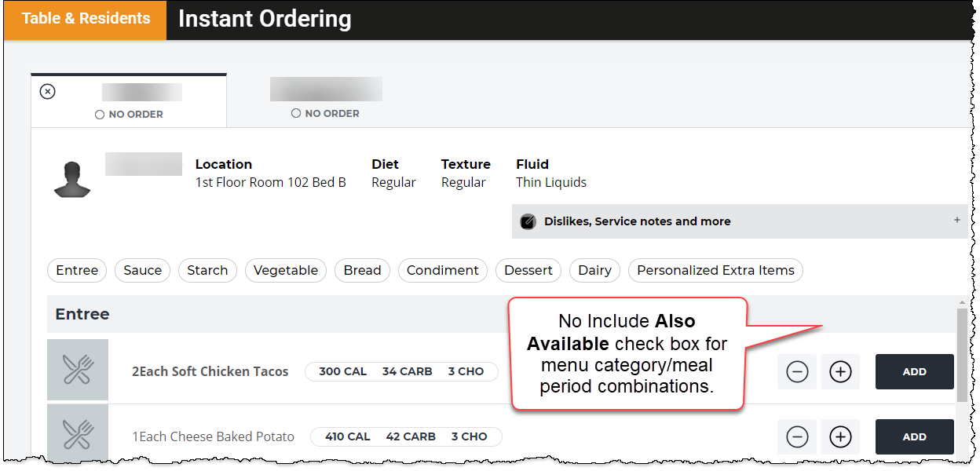Jump to the Dessert category
The image size is (980, 471).
click(528, 270)
